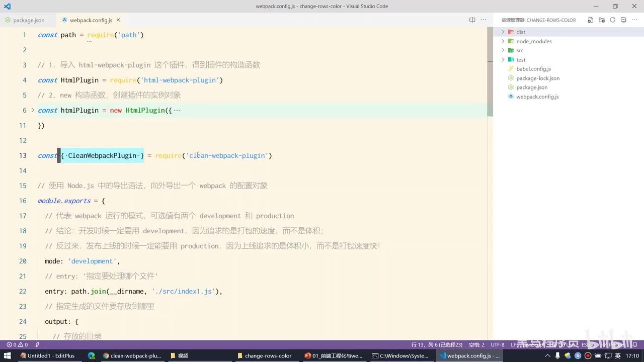Open explorer more actions ellipsis menu

click(x=635, y=20)
